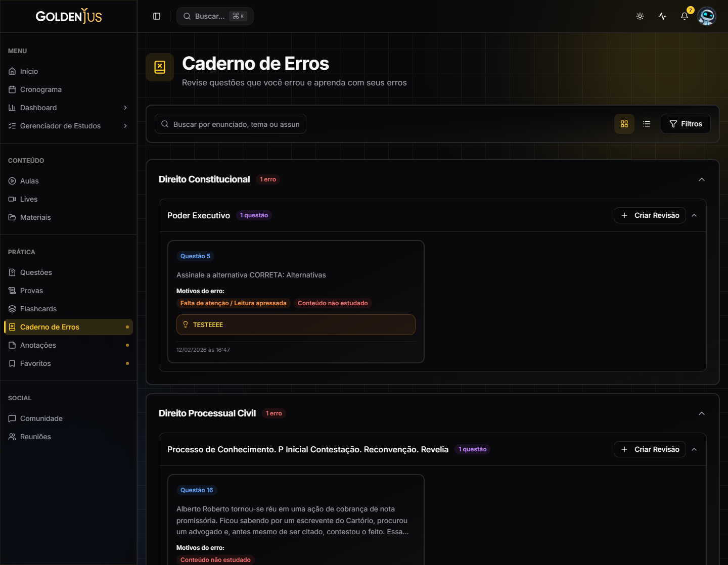
Task: Expand Gerenciador de Estudos submenu chevron
Action: [x=125, y=126]
